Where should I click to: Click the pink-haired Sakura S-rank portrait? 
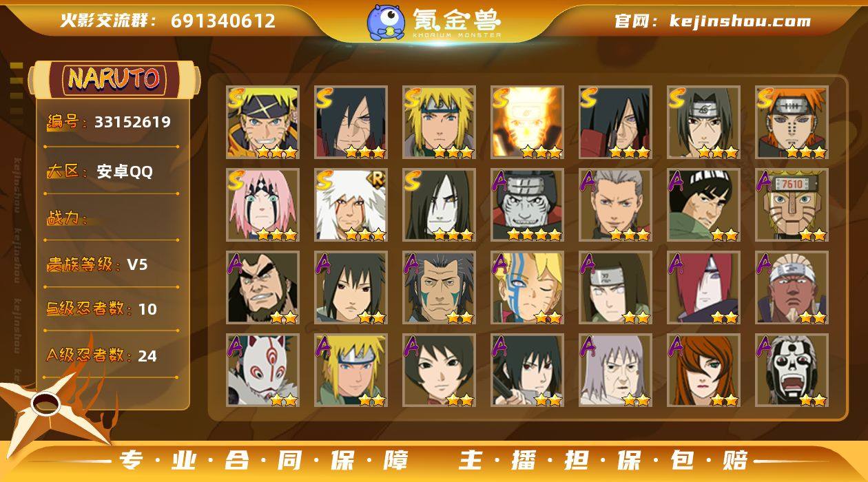click(262, 205)
